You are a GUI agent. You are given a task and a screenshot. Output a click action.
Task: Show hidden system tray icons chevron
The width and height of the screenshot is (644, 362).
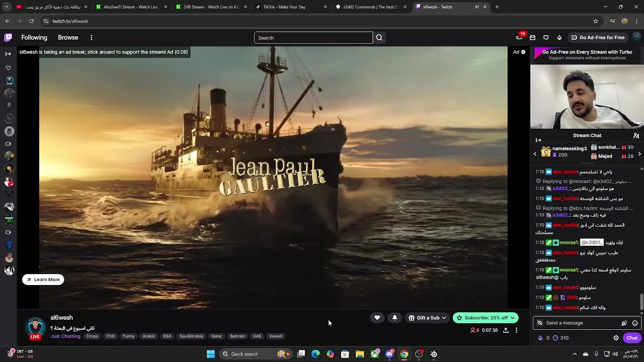click(575, 354)
